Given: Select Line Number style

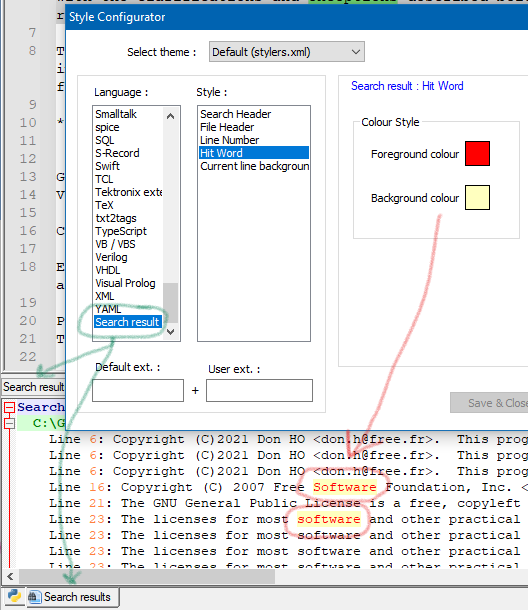Looking at the screenshot, I should (x=229, y=140).
